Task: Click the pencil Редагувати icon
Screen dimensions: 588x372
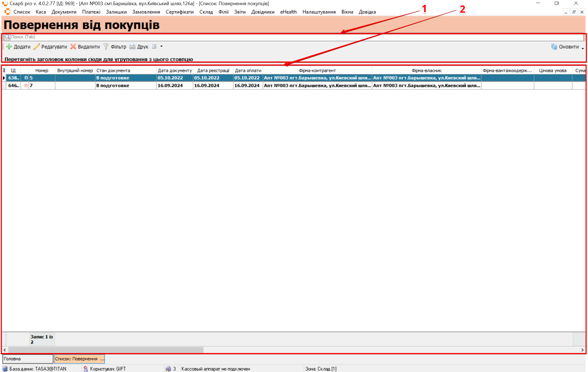Action: pyautogui.click(x=37, y=47)
